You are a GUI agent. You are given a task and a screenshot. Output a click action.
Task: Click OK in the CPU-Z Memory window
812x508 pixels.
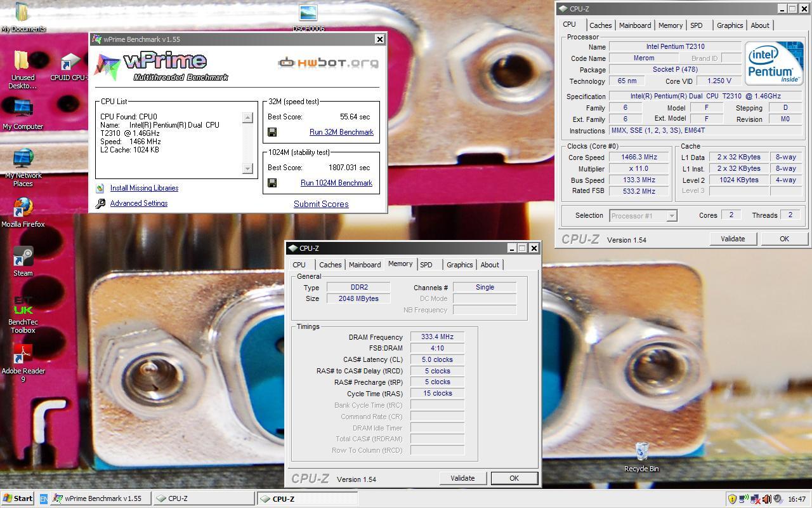pos(514,478)
